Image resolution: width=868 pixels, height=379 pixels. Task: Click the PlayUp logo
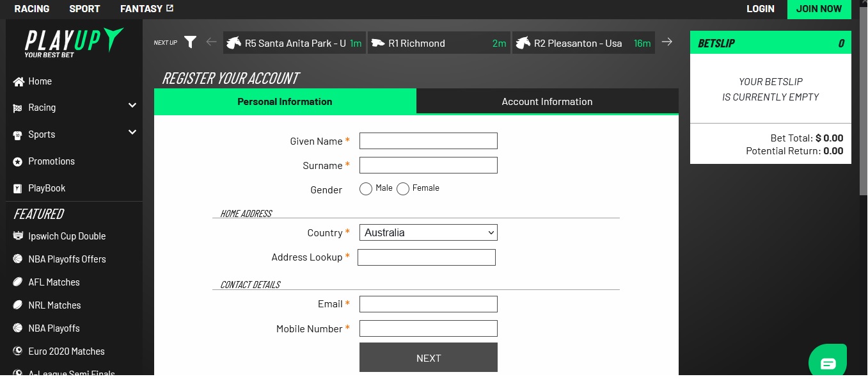[x=74, y=42]
